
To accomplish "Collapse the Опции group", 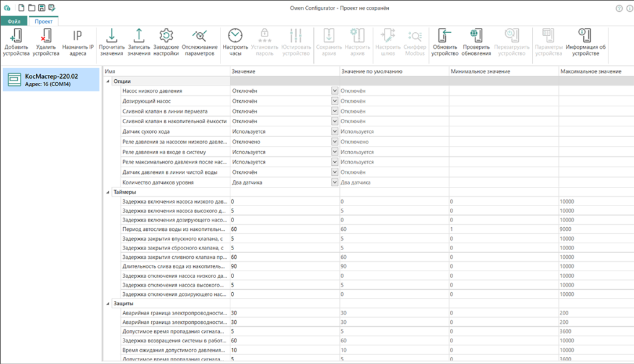I will click(108, 81).
